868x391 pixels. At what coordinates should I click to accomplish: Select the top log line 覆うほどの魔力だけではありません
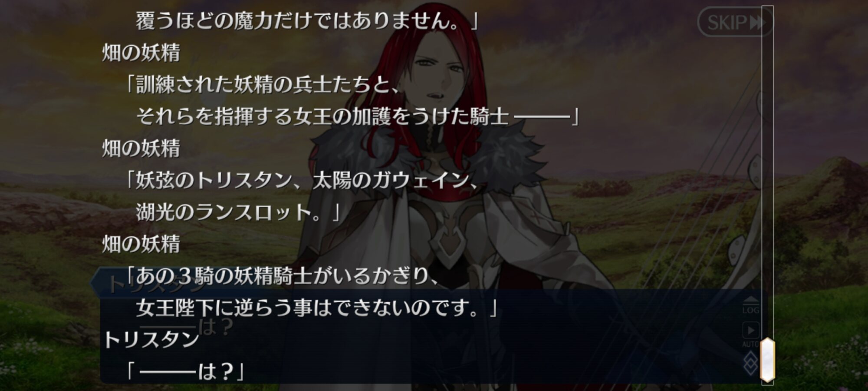pos(307,21)
